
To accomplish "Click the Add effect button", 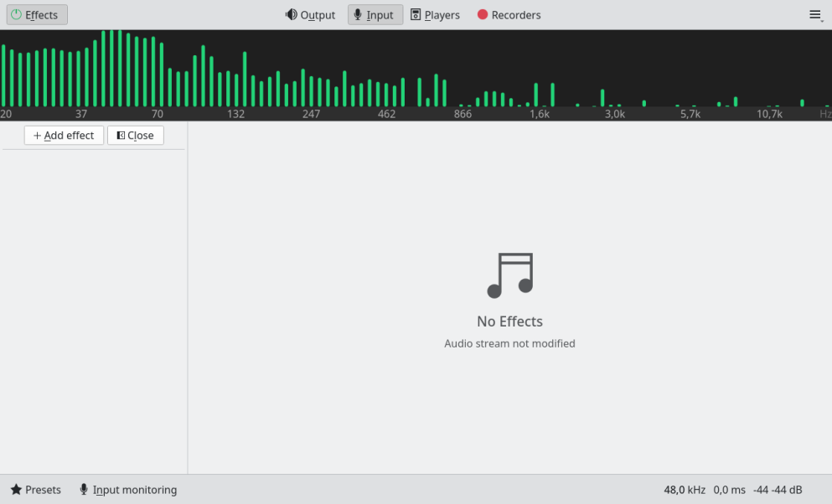I will pos(64,135).
